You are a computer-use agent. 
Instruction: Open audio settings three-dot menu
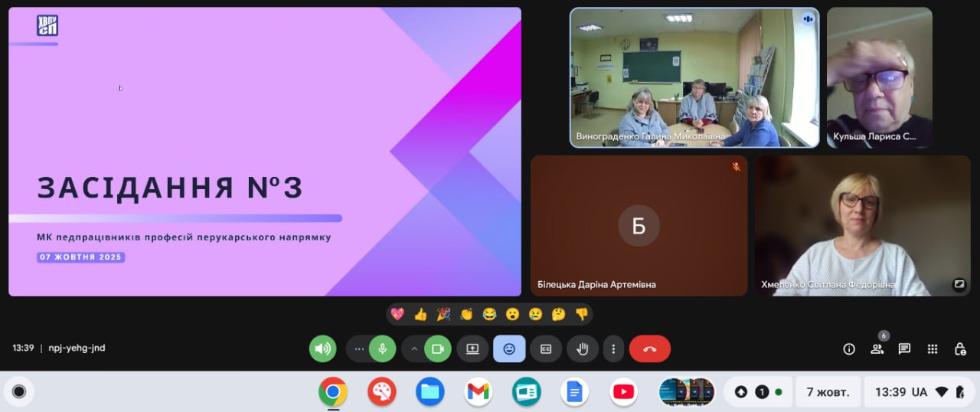click(358, 349)
